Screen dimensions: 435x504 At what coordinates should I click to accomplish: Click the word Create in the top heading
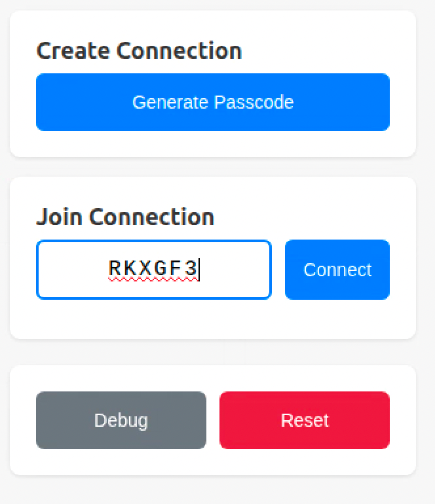73,51
